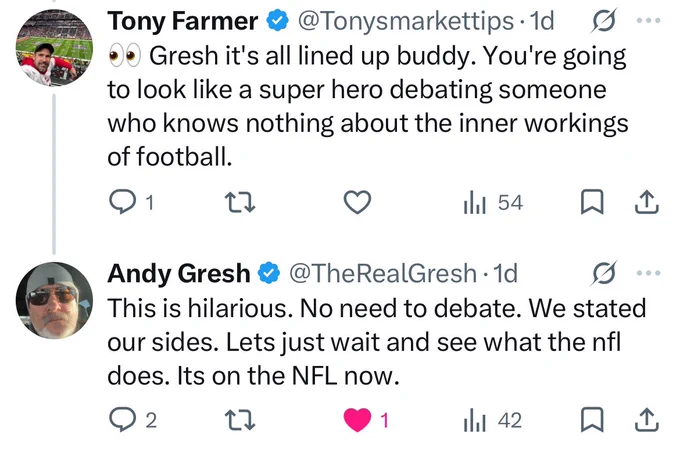Share Tony Farmer's tweet

647,203
